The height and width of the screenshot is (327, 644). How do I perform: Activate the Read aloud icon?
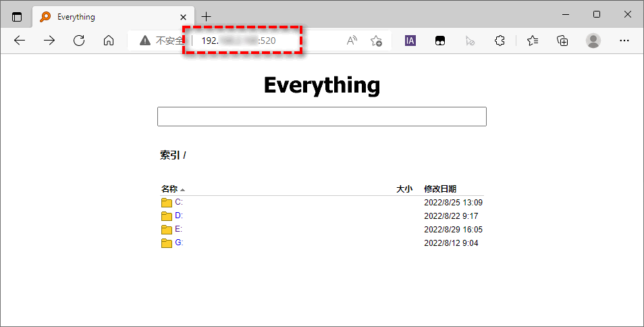[352, 41]
